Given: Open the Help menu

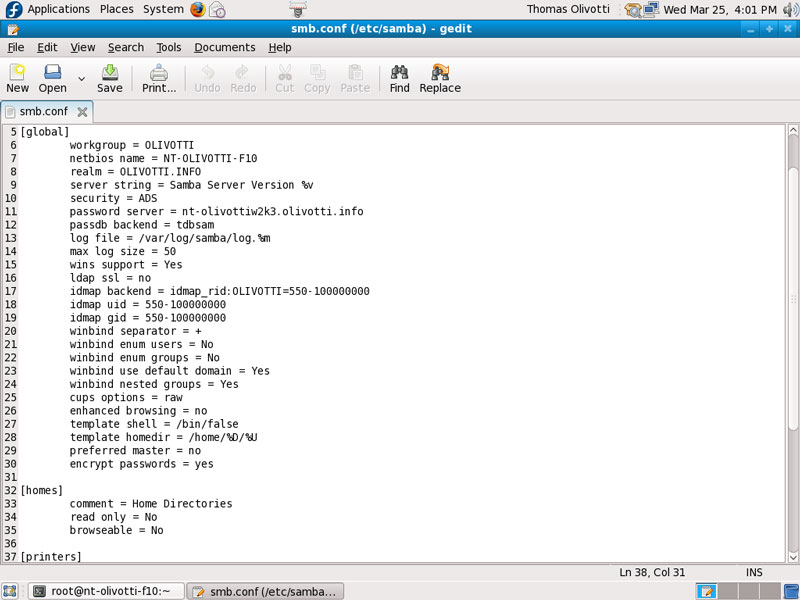Looking at the screenshot, I should [280, 47].
